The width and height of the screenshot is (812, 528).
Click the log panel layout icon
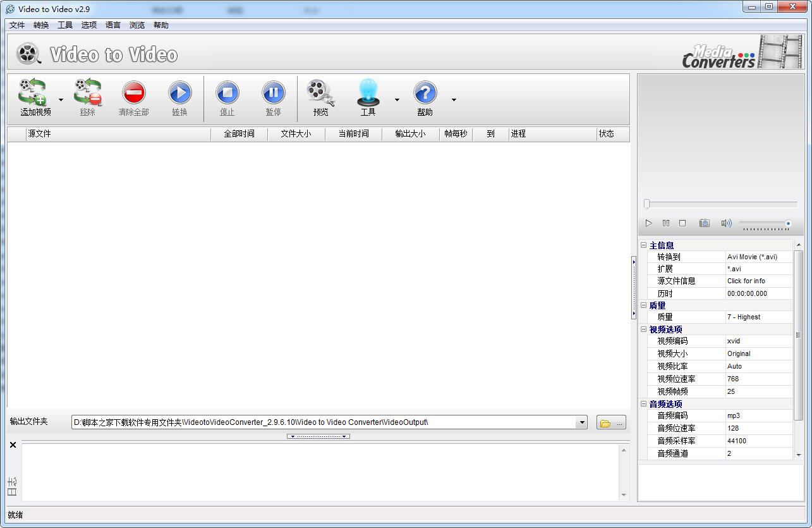coord(12,492)
